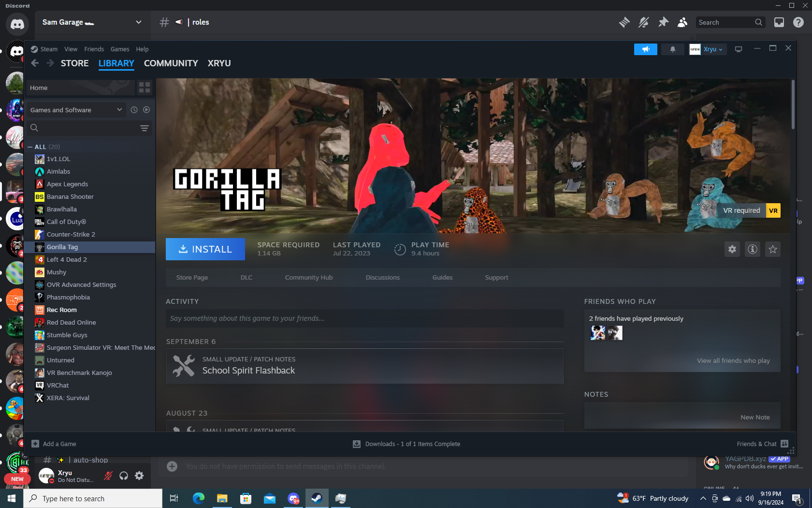This screenshot has height=508, width=812.
Task: Open the Help menu in Steam
Action: point(142,49)
